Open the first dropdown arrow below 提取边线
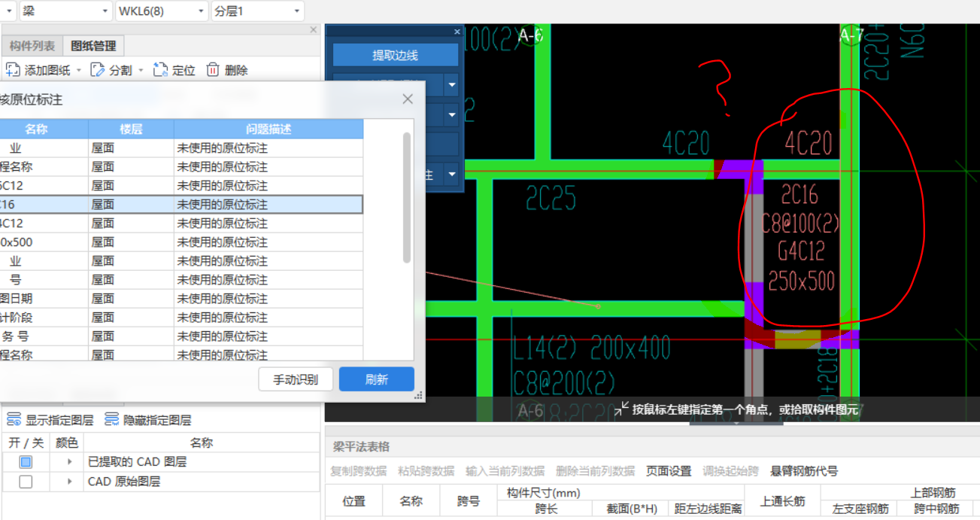The width and height of the screenshot is (980, 520). point(452,85)
